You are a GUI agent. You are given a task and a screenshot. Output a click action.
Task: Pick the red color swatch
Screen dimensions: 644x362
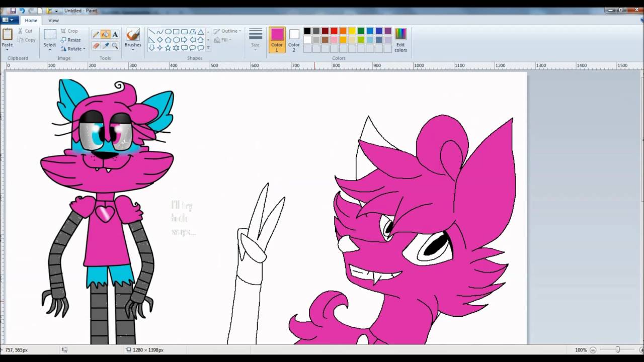coord(334,31)
